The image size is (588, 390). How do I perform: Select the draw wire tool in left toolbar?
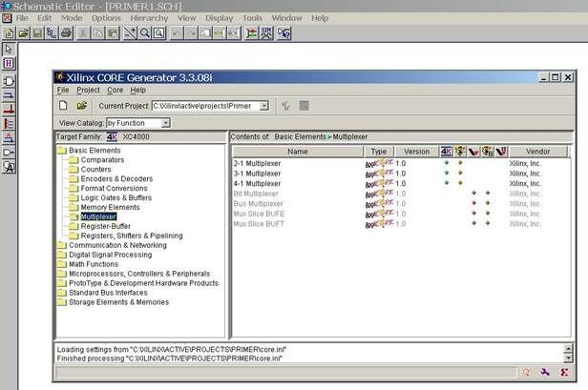[x=9, y=95]
